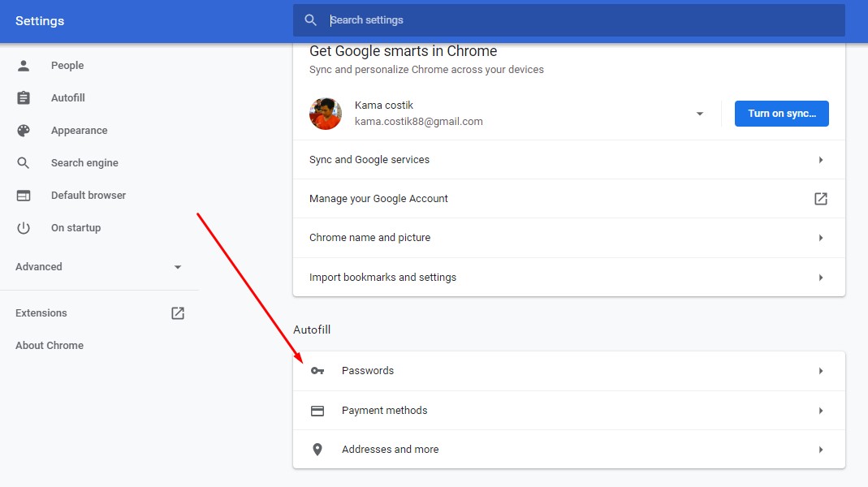868x487 pixels.
Task: Click the Search engine magnifier icon in sidebar
Action: pyautogui.click(x=24, y=162)
